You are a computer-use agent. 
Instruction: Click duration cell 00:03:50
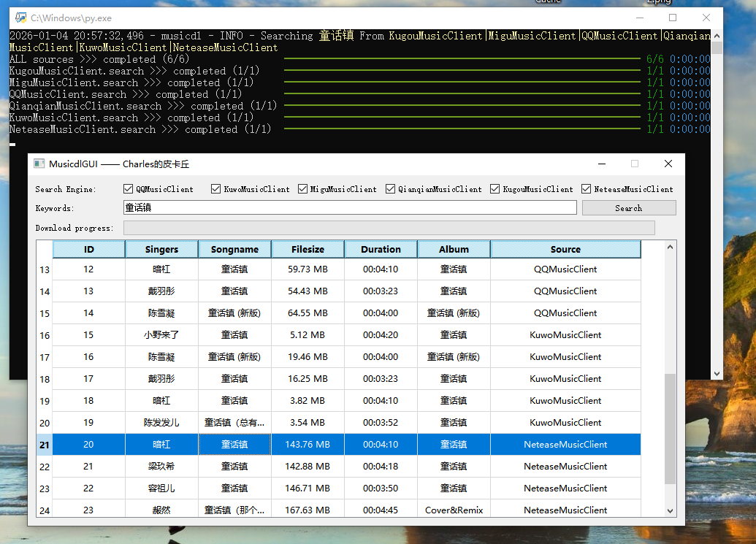point(381,488)
